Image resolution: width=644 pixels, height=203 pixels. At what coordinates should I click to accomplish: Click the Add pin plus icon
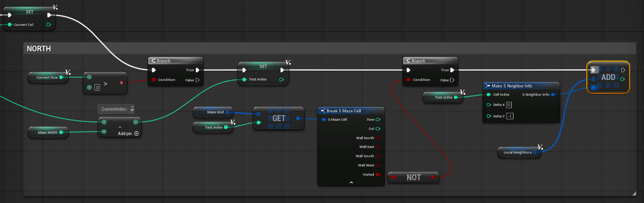pyautogui.click(x=136, y=133)
